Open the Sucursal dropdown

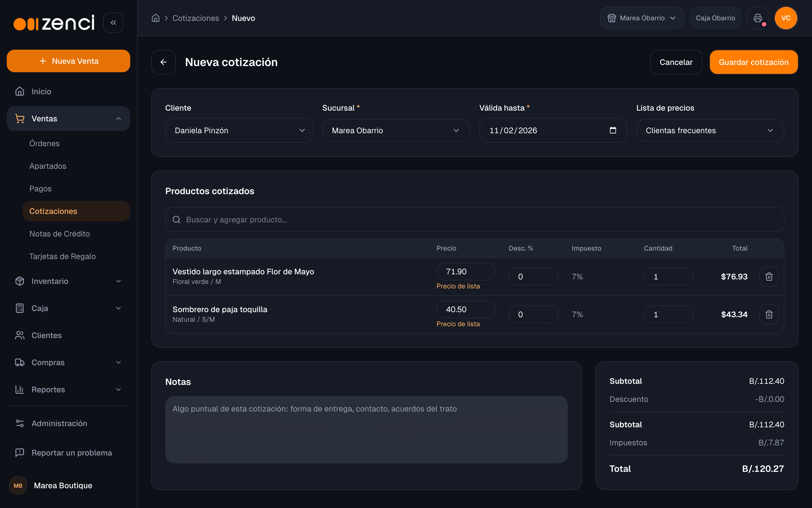pyautogui.click(x=396, y=130)
